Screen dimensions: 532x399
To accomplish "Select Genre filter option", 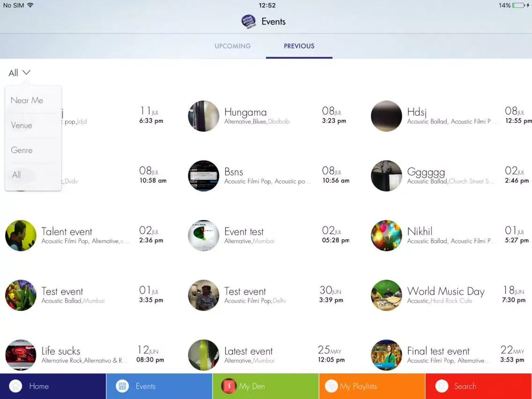I will click(22, 150).
